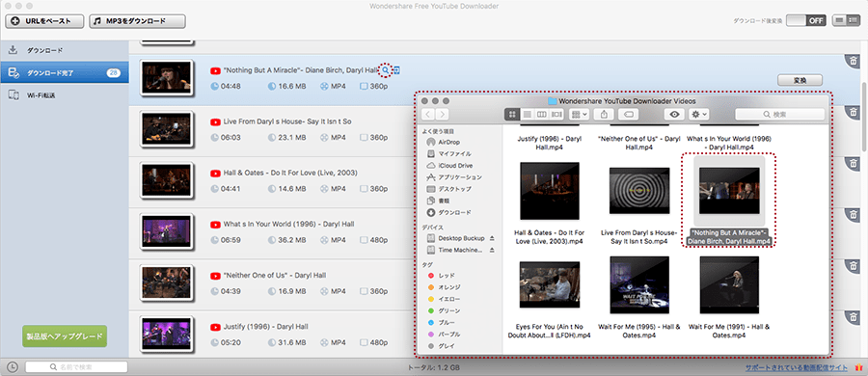Click the 変換 convert button
The width and height of the screenshot is (868, 376).
[800, 80]
